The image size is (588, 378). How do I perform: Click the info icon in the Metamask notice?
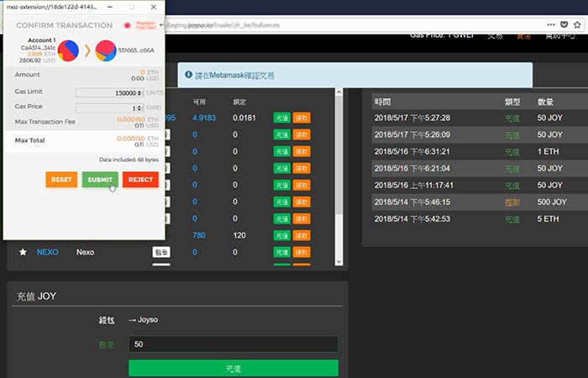189,75
